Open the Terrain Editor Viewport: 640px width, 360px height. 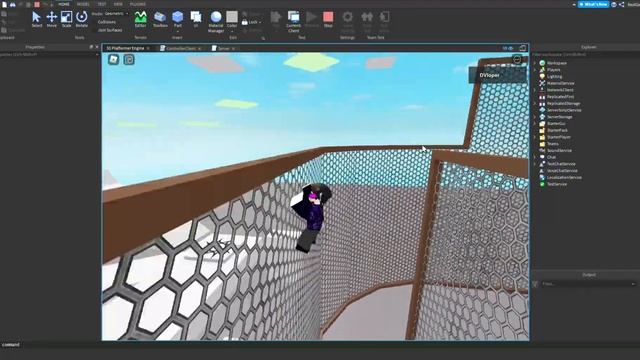tap(140, 19)
